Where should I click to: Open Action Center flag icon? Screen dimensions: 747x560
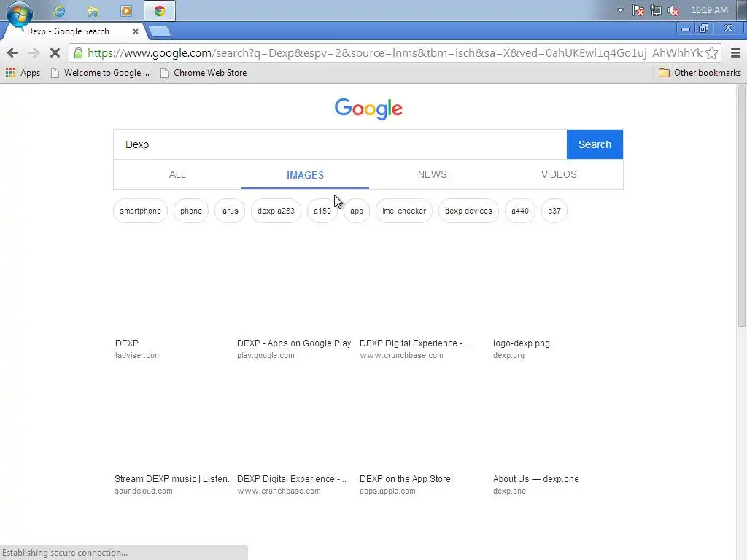(x=638, y=10)
